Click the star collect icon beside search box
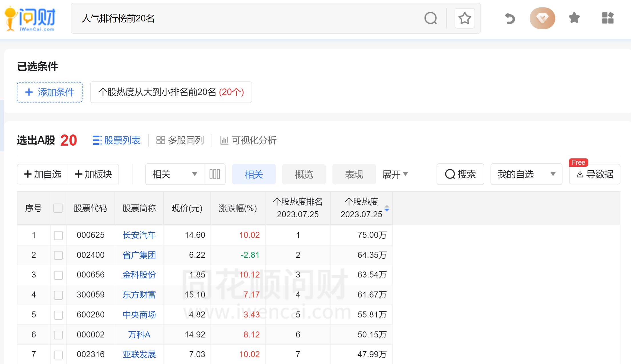This screenshot has width=631, height=364. pyautogui.click(x=465, y=18)
